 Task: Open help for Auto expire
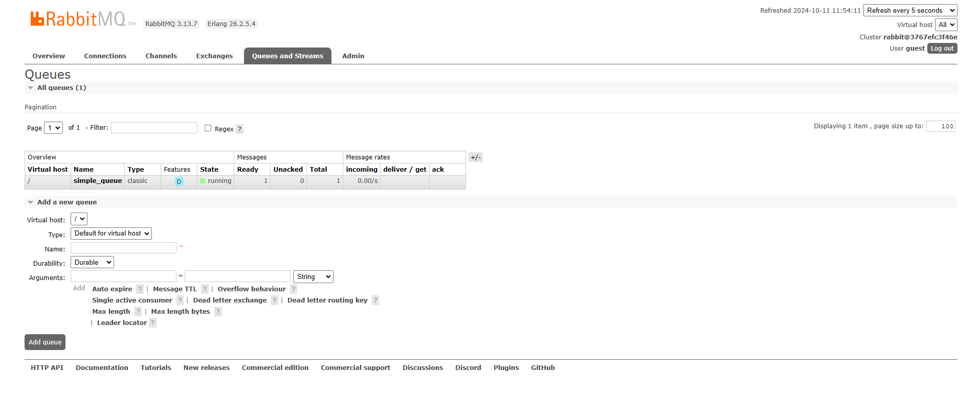(x=140, y=289)
